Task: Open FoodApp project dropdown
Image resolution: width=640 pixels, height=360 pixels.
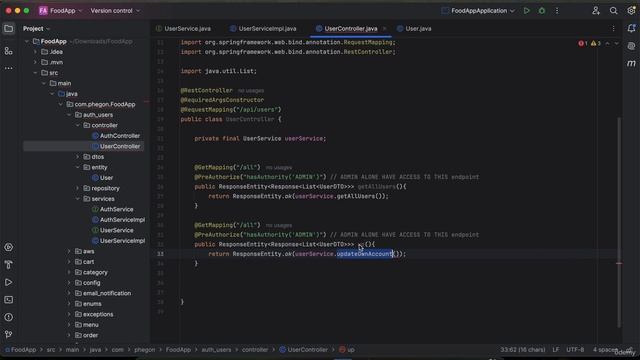Action: point(60,11)
